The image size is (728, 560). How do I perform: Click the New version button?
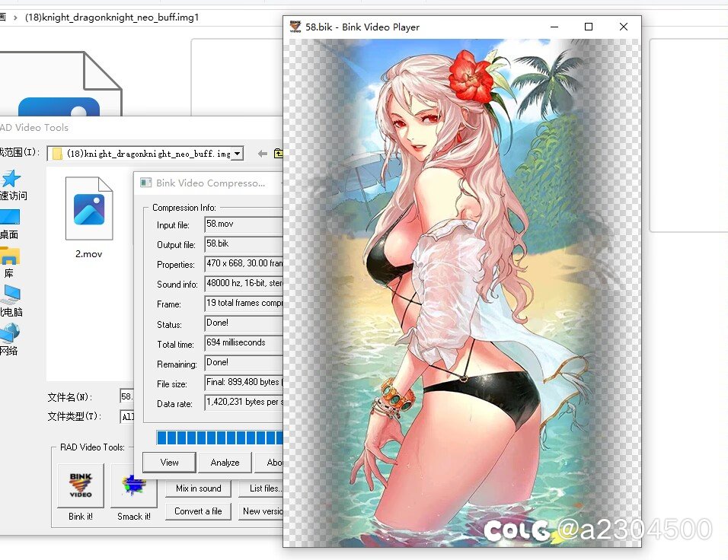[261, 511]
